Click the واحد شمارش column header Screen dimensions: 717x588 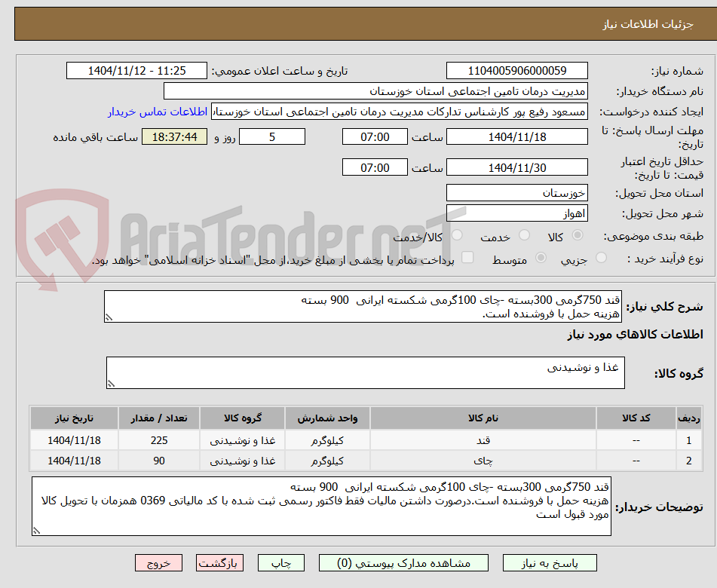(x=327, y=418)
